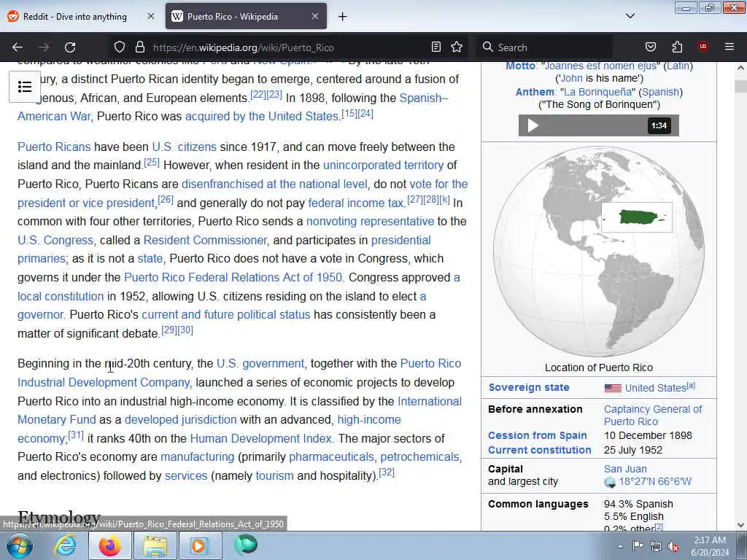Click the United States flag icon
The height and width of the screenshot is (560, 747).
[x=613, y=388]
